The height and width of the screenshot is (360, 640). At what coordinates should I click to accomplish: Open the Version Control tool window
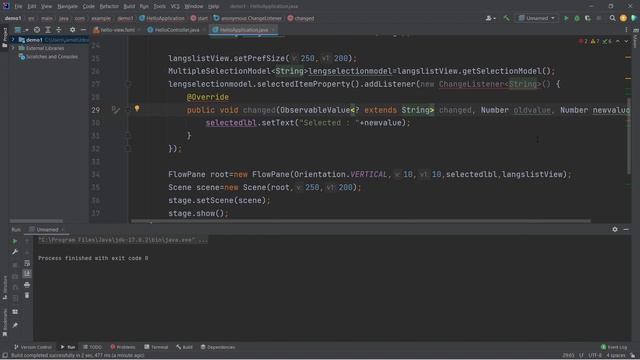click(33, 347)
